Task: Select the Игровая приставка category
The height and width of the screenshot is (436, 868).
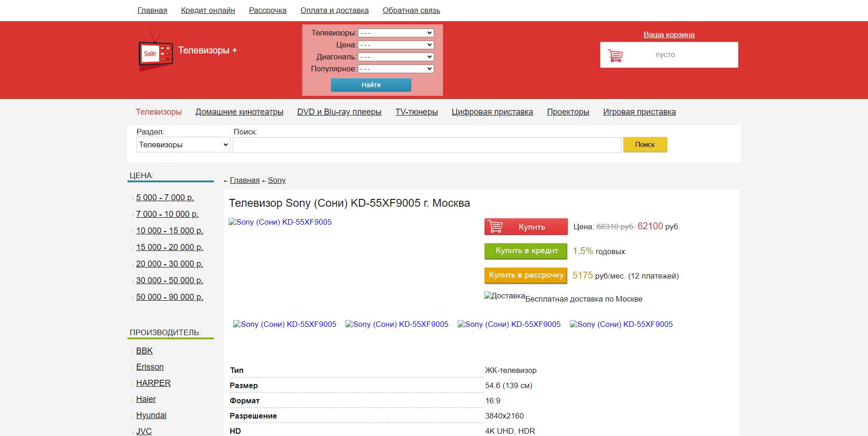Action: 639,112
